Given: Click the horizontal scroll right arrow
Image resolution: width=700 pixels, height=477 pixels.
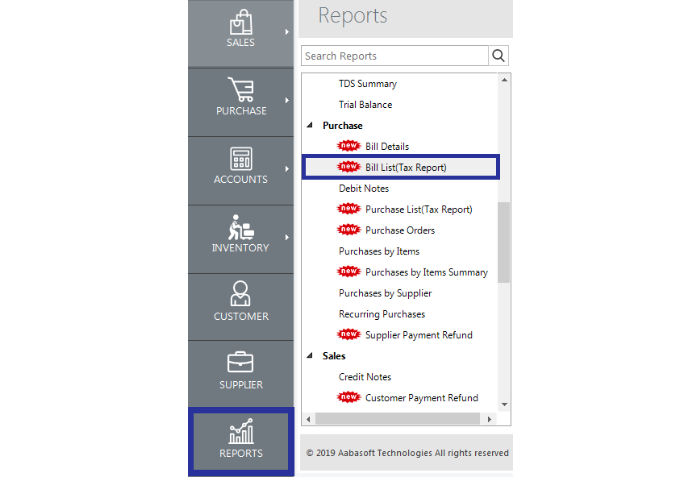Looking at the screenshot, I should pyautogui.click(x=489, y=419).
